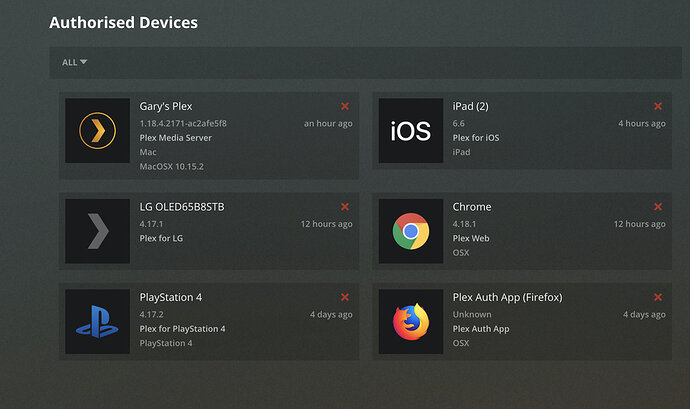Remove the iPad (2) device

tap(658, 106)
